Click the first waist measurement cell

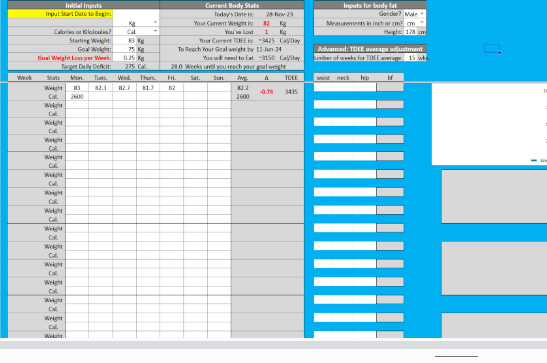click(323, 87)
